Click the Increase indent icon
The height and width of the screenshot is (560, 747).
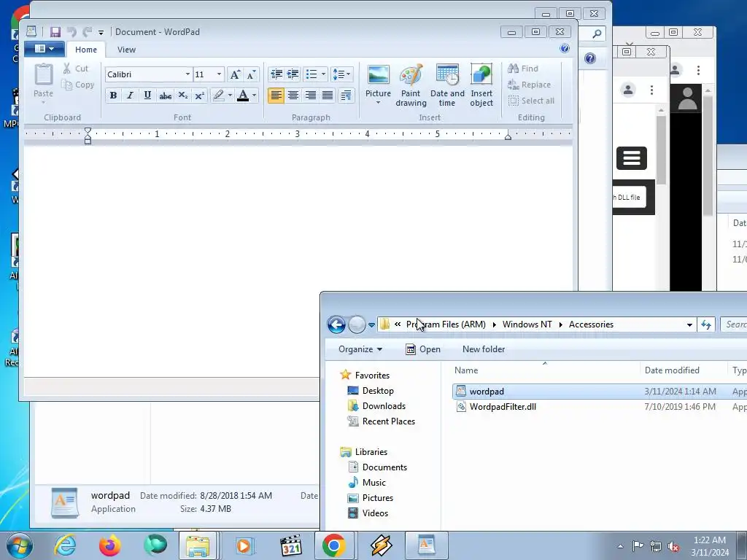293,74
